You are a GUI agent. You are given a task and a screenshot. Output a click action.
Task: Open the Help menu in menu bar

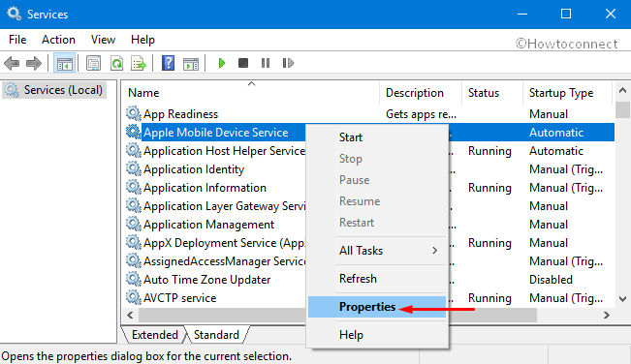142,40
